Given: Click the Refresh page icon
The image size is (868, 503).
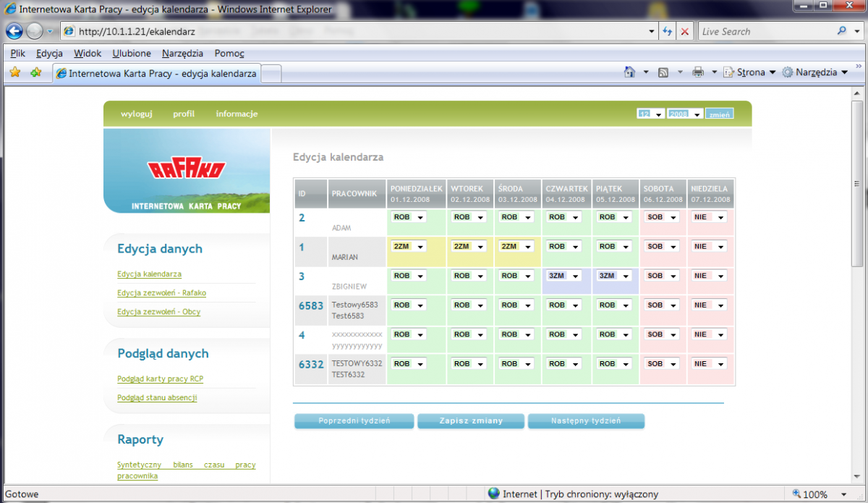Looking at the screenshot, I should (667, 31).
